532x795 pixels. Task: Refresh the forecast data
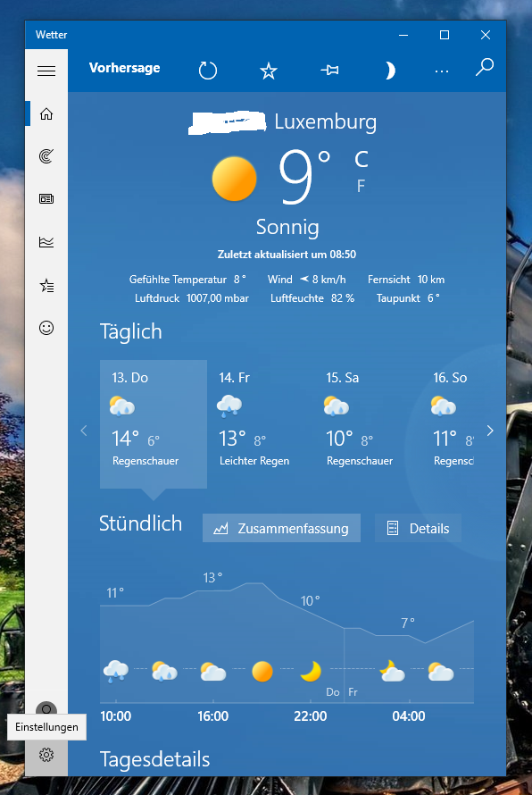[208, 71]
